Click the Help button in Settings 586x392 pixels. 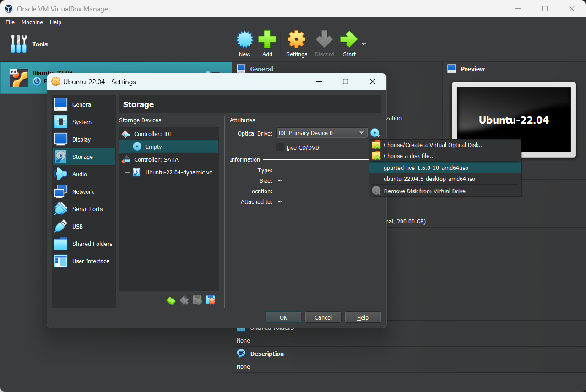tap(363, 317)
